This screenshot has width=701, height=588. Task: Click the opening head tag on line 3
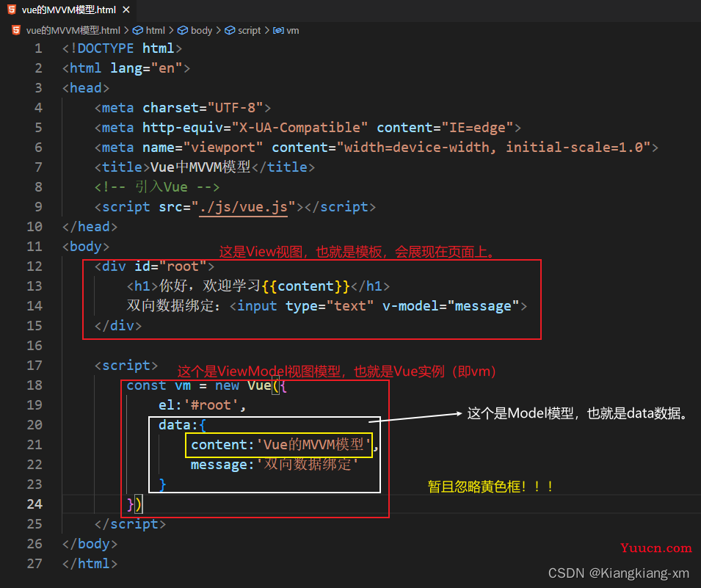point(86,88)
